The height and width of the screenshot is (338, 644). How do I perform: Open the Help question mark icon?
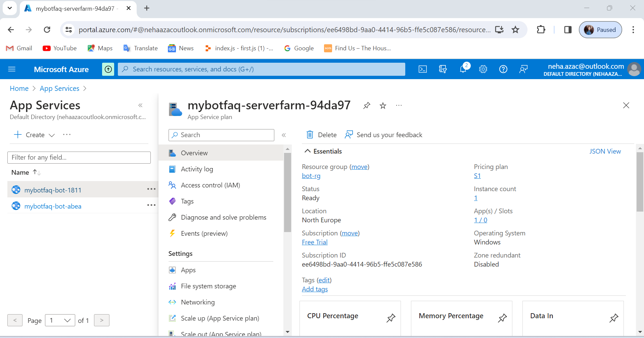point(503,69)
